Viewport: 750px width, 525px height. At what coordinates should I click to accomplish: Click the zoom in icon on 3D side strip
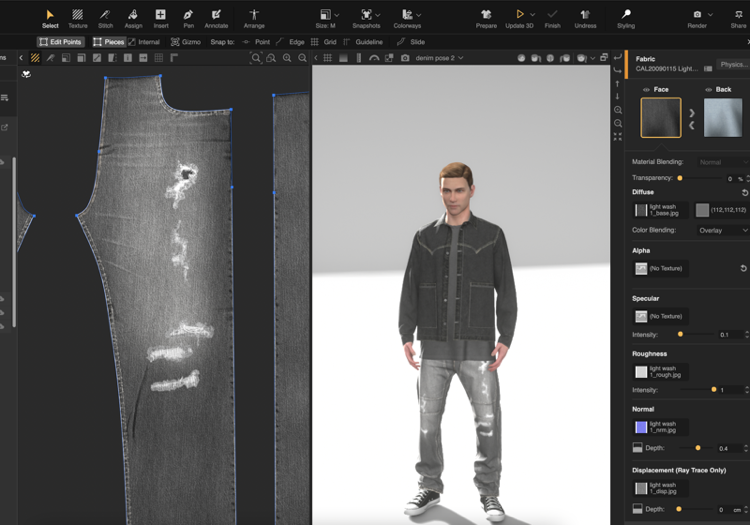[x=618, y=110]
